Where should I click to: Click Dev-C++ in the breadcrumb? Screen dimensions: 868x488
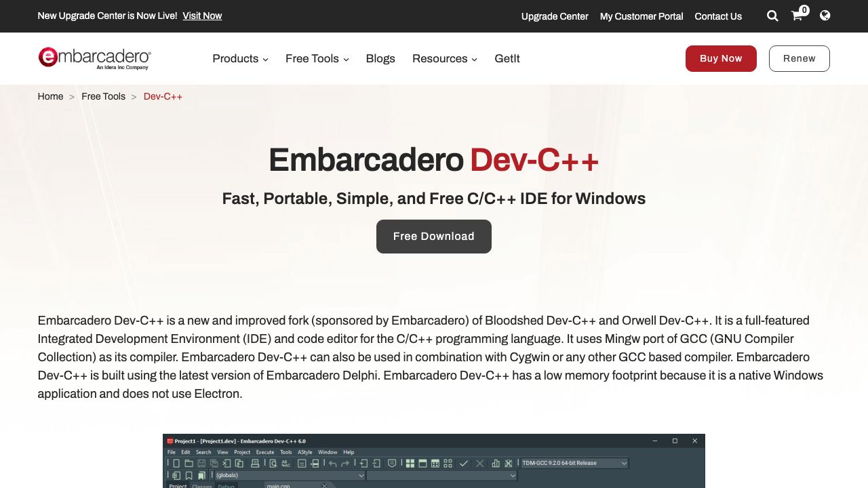[x=163, y=96]
